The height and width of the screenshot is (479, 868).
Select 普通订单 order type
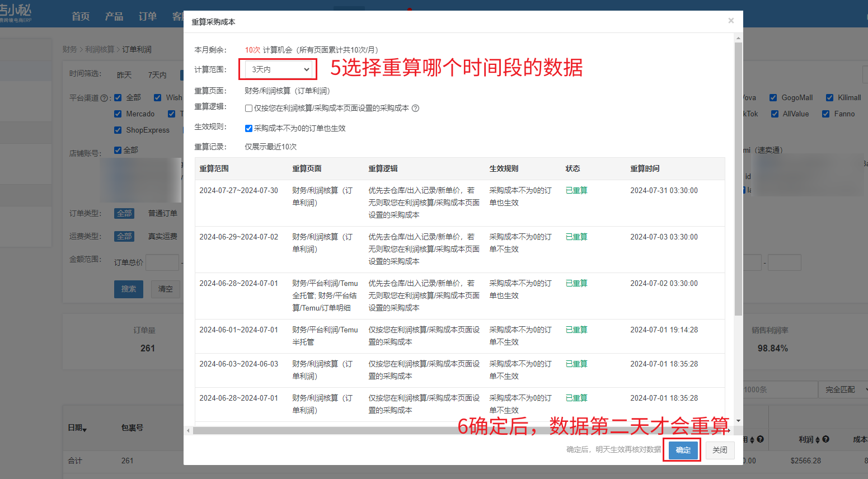pos(162,213)
